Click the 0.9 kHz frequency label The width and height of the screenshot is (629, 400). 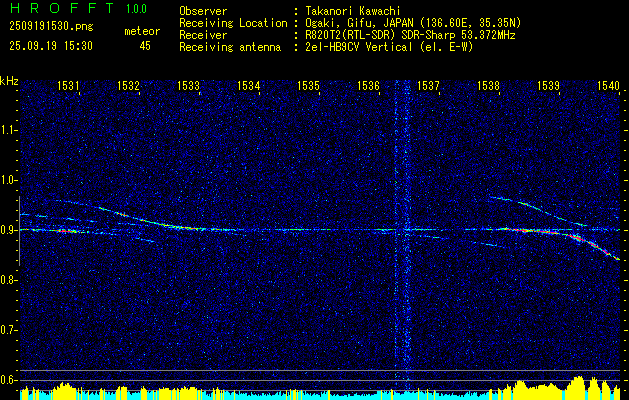[x=8, y=230]
